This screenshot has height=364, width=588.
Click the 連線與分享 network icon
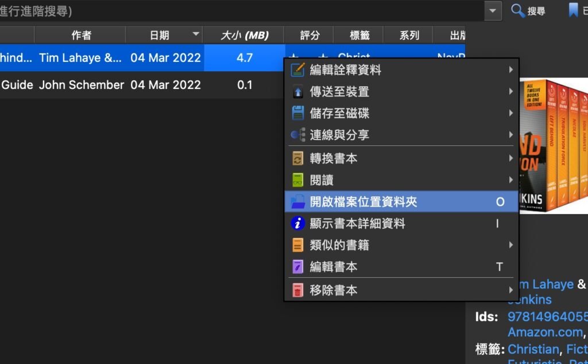(297, 135)
